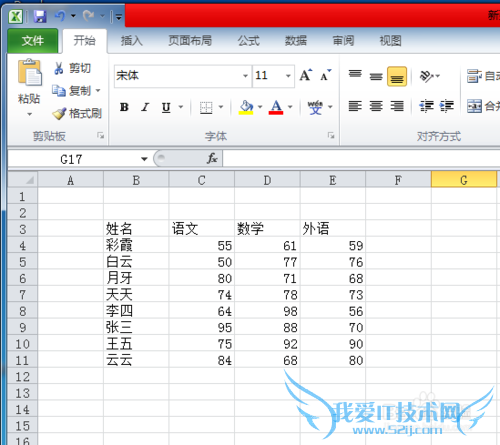This screenshot has width=500, height=445.
Task: Expand the font size dropdown list
Action: coord(288,76)
